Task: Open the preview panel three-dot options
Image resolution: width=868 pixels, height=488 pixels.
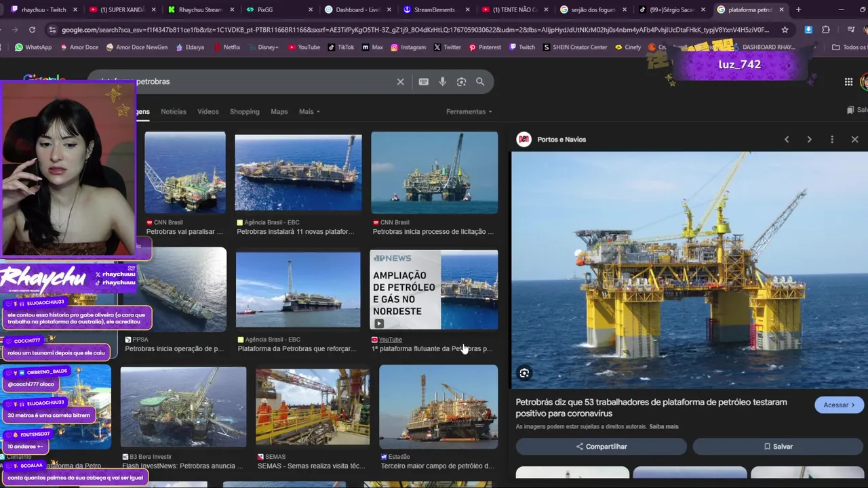Action: 832,139
